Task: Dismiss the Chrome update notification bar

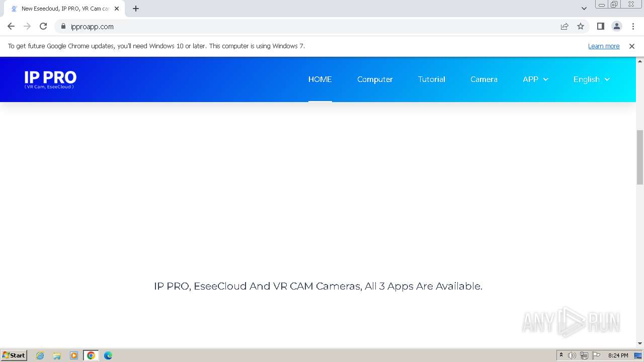Action: 632,46
